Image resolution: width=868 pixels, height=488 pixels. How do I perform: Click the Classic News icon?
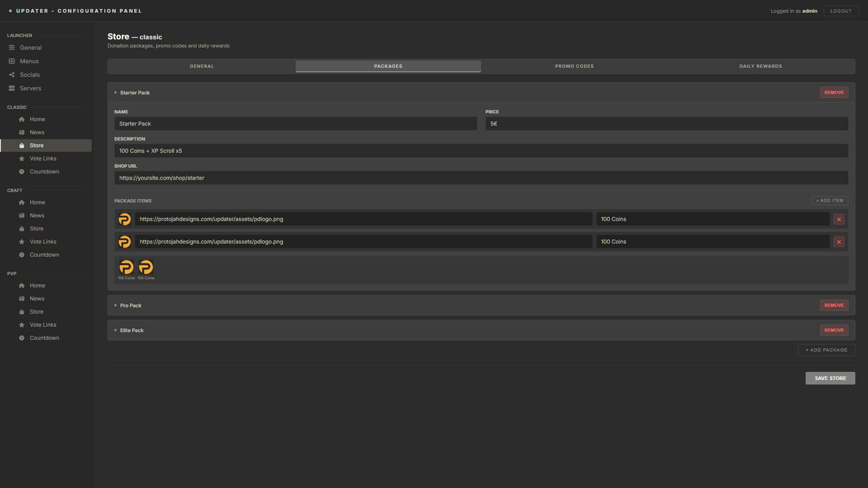[22, 132]
